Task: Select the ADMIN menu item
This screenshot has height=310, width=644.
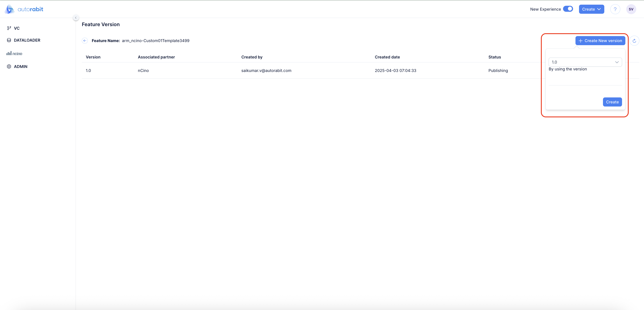Action: pyautogui.click(x=21, y=66)
